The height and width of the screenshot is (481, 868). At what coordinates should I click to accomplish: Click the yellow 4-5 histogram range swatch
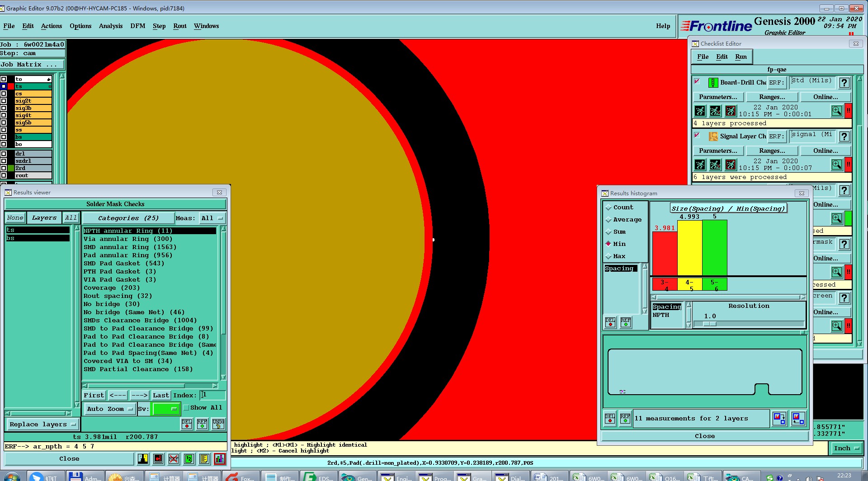point(690,284)
